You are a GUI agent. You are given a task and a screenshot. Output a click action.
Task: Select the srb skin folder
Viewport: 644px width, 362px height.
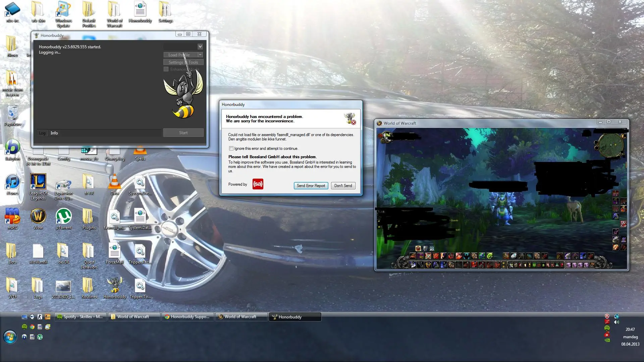click(x=38, y=12)
